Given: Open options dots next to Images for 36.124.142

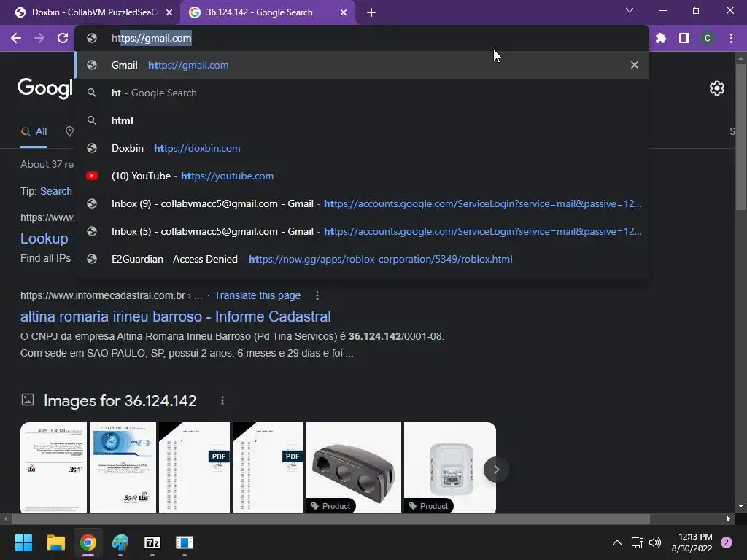Looking at the screenshot, I should click(222, 400).
